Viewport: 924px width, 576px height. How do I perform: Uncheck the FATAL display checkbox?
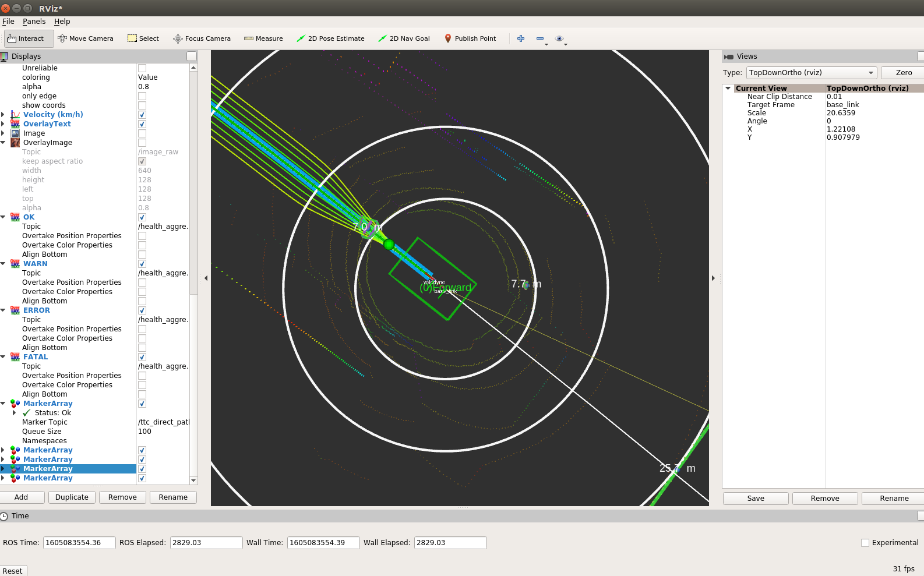142,357
